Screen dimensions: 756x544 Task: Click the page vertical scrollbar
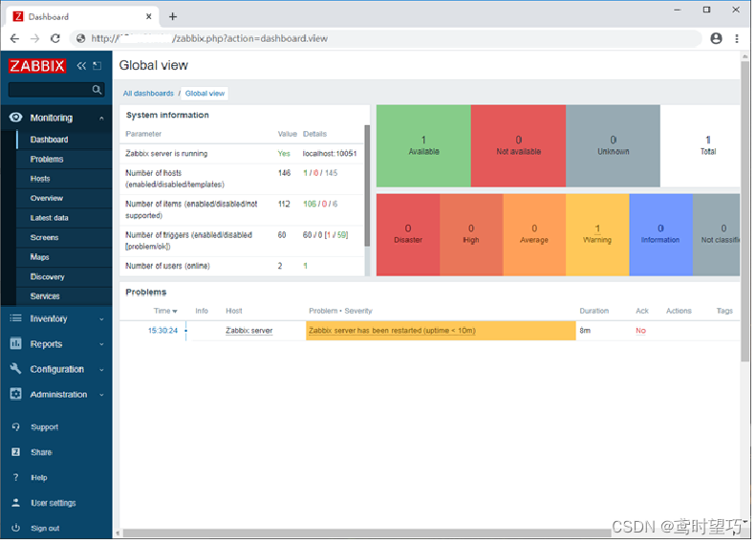coord(745,209)
